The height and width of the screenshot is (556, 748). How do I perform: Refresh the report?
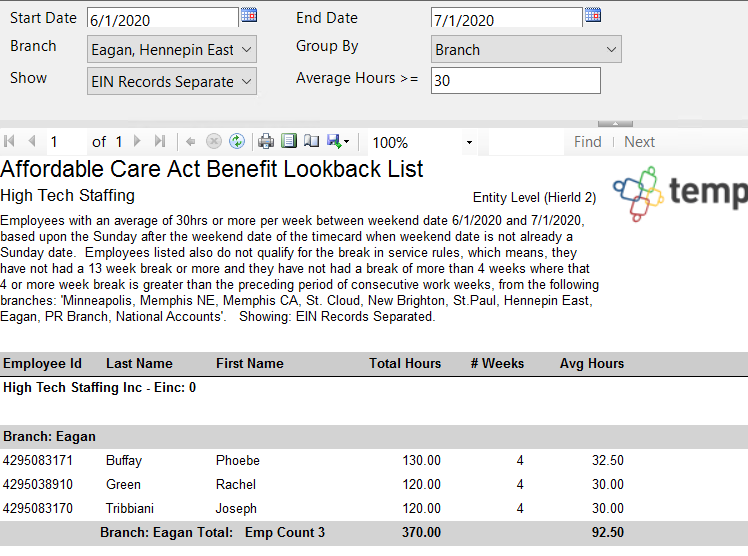pos(237,142)
